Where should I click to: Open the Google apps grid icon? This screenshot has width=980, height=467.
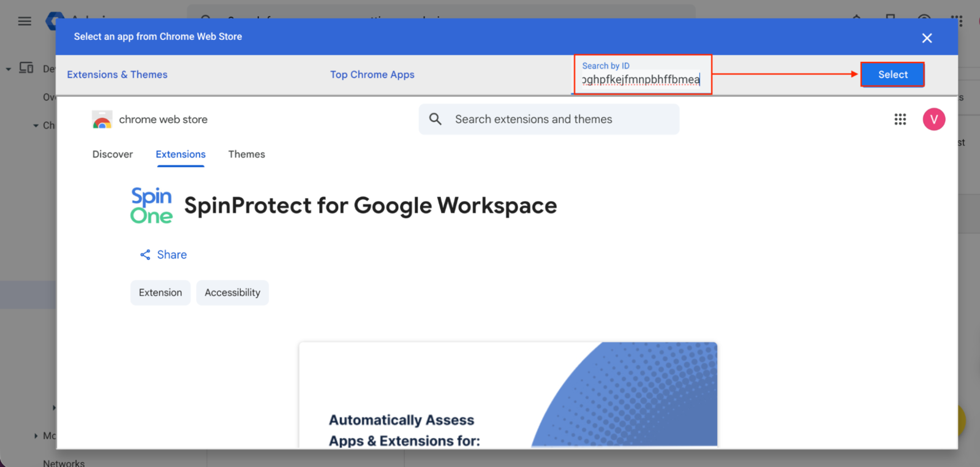900,119
